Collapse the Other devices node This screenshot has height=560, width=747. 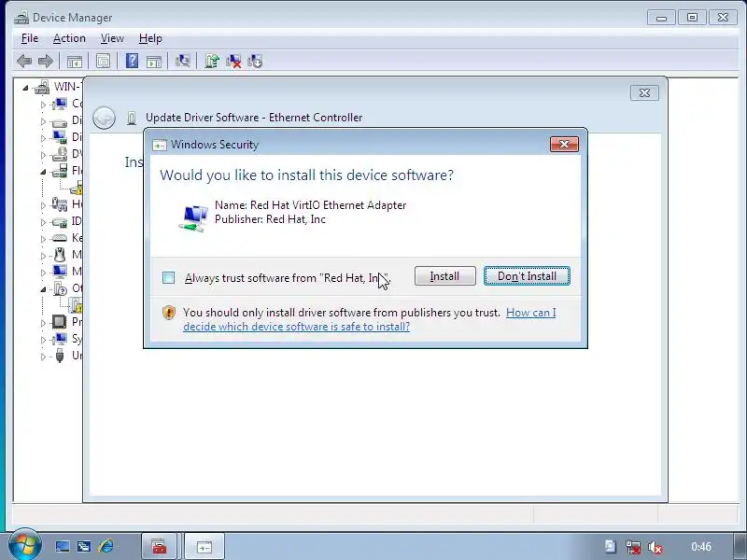[43, 289]
